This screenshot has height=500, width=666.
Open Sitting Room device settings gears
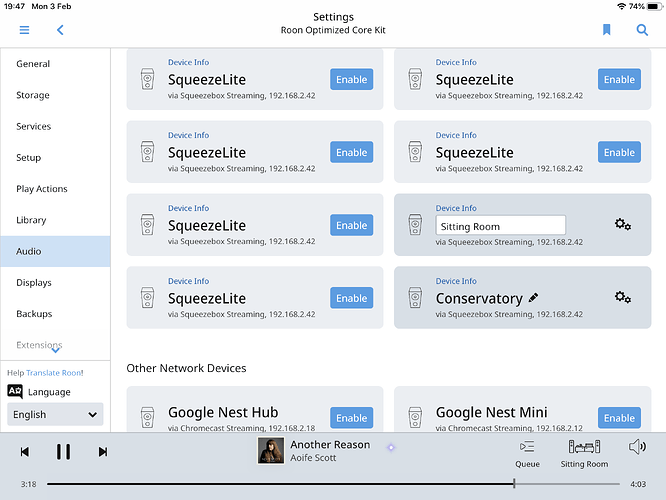click(623, 224)
